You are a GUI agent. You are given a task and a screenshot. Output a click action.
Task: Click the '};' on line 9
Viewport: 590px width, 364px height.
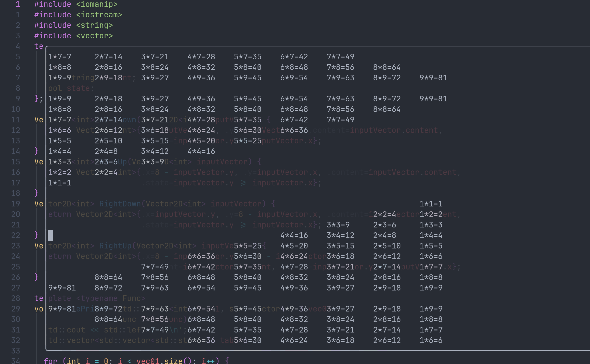point(38,99)
